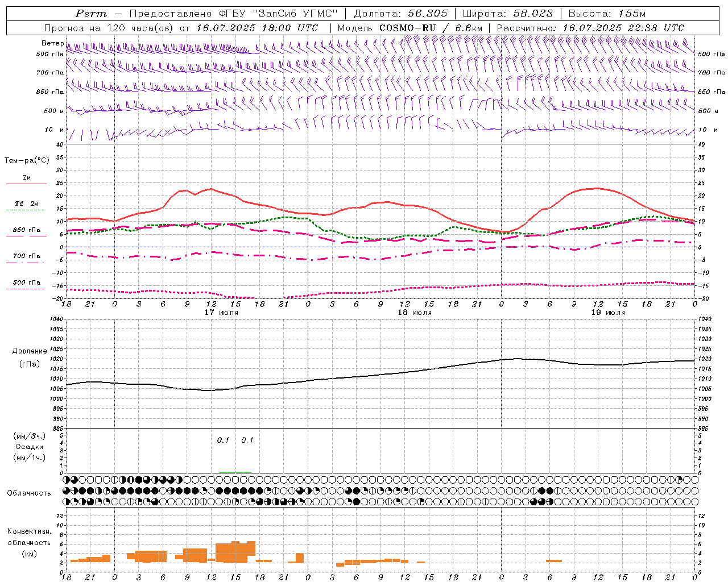Click the solid line sample under "2м" legend
The image size is (728, 582).
pyautogui.click(x=26, y=184)
